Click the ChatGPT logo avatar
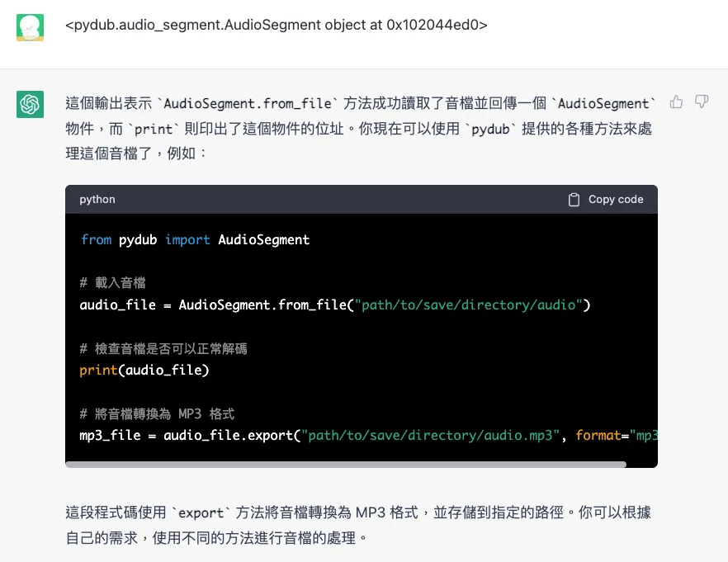The height and width of the screenshot is (562, 728). [31, 104]
